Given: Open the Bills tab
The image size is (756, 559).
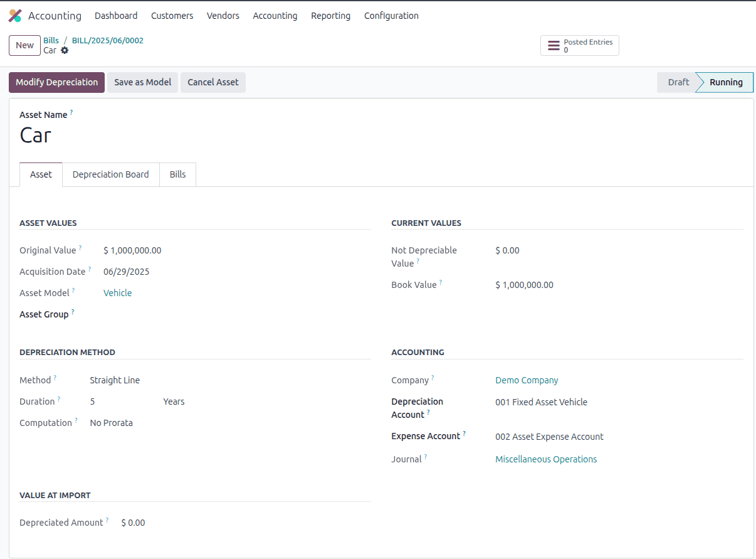Looking at the screenshot, I should [177, 174].
